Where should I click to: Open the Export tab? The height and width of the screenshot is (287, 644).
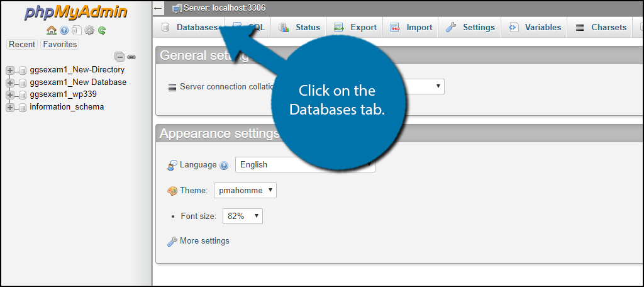tap(355, 28)
